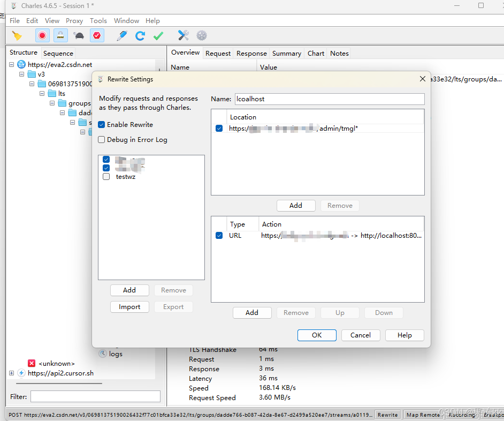
Task: Expand the api2.cursor.sh tree node
Action: (12, 373)
